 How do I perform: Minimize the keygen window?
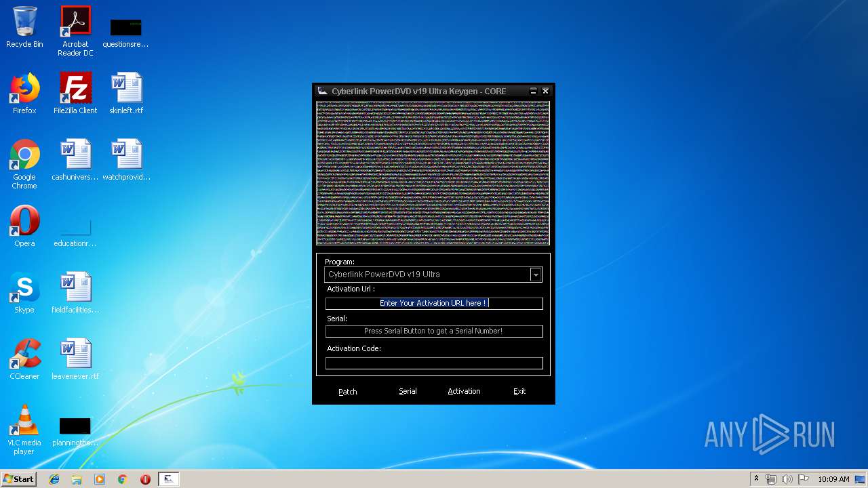(x=534, y=91)
